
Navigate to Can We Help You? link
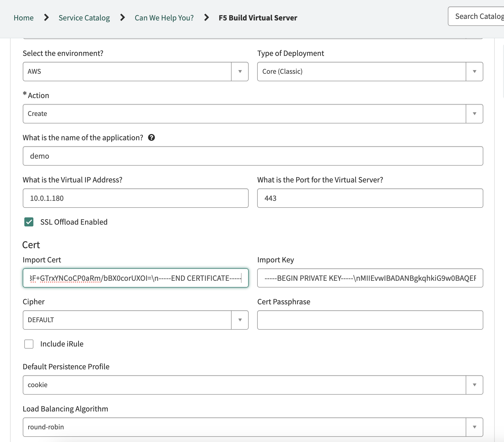click(164, 18)
